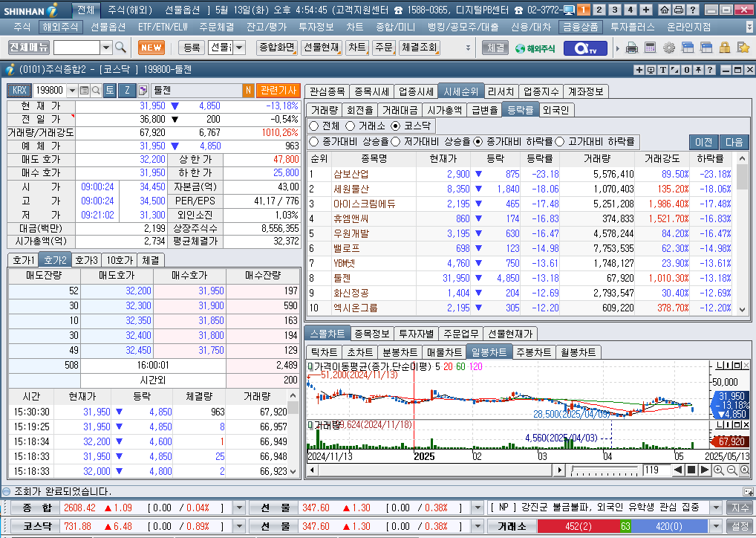Image resolution: width=756 pixels, height=538 pixels.
Task: Click the chart candle count field 119
Action: pos(656,470)
